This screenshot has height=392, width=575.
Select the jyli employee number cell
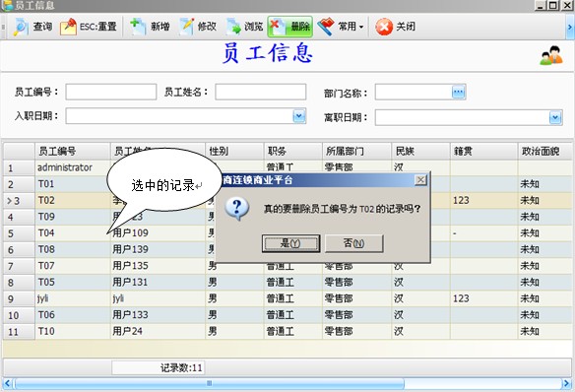(72, 298)
